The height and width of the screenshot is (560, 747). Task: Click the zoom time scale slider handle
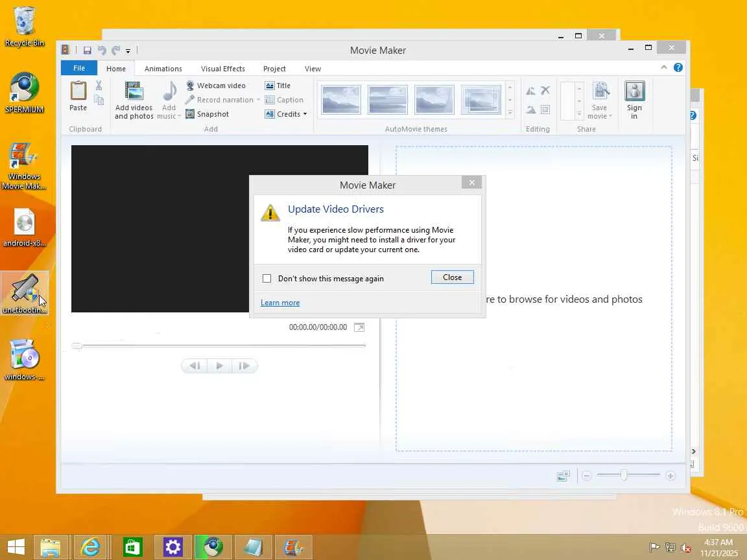(624, 475)
